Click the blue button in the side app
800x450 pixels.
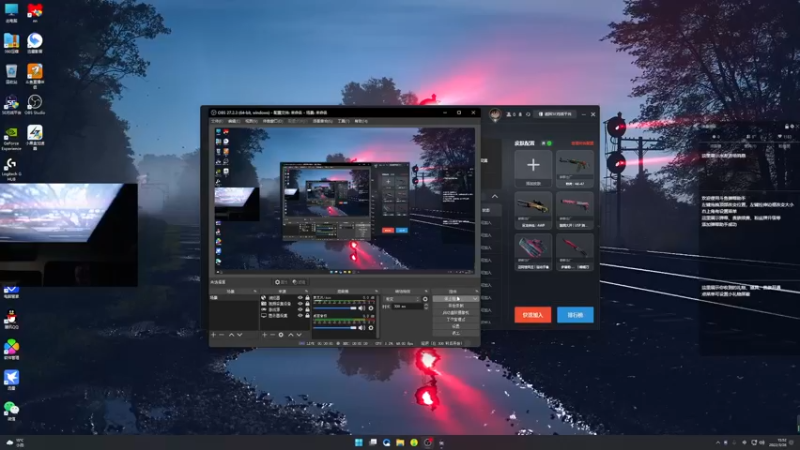[x=575, y=315]
